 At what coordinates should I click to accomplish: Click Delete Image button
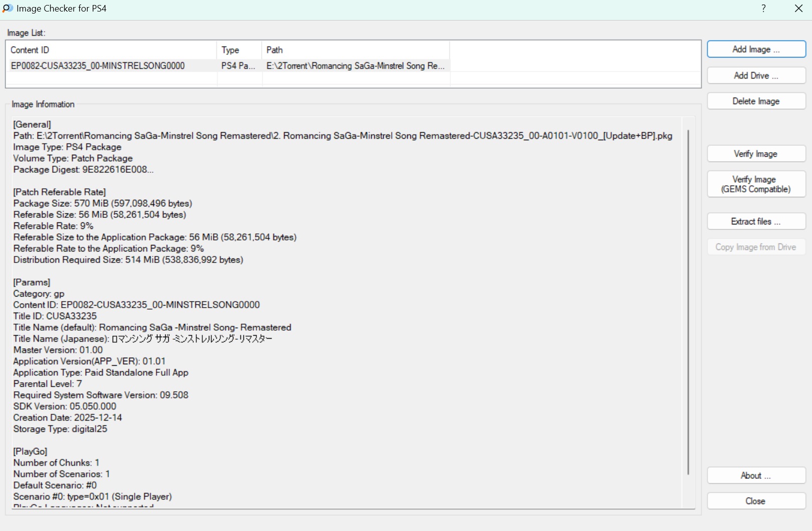(756, 101)
